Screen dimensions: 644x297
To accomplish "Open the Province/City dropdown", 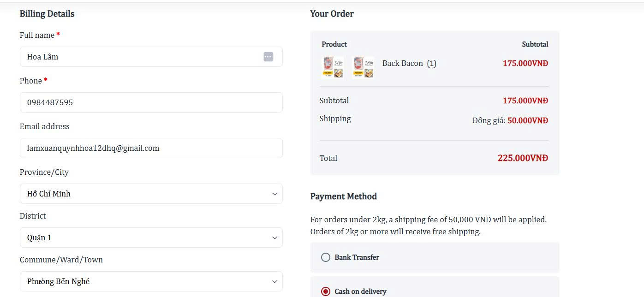I will coord(151,194).
